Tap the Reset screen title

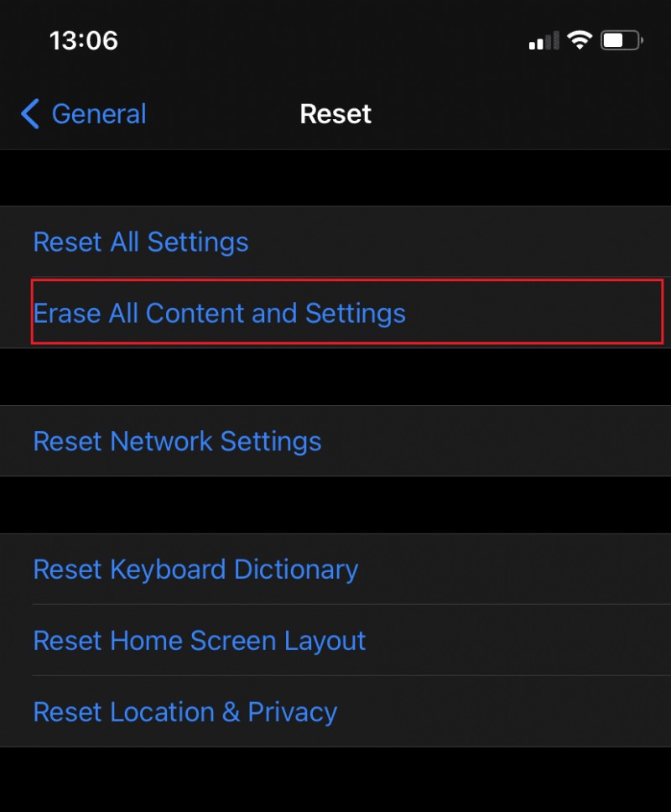click(335, 113)
